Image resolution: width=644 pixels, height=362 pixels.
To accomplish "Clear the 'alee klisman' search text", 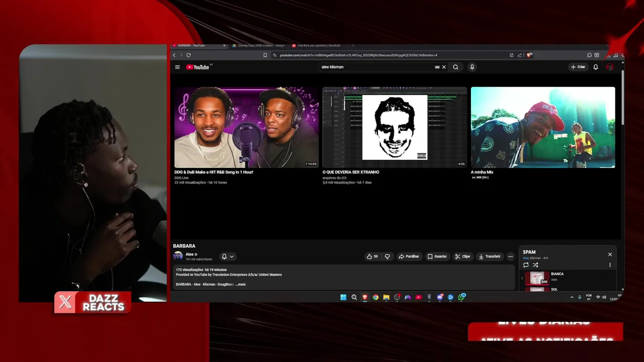I will (444, 67).
